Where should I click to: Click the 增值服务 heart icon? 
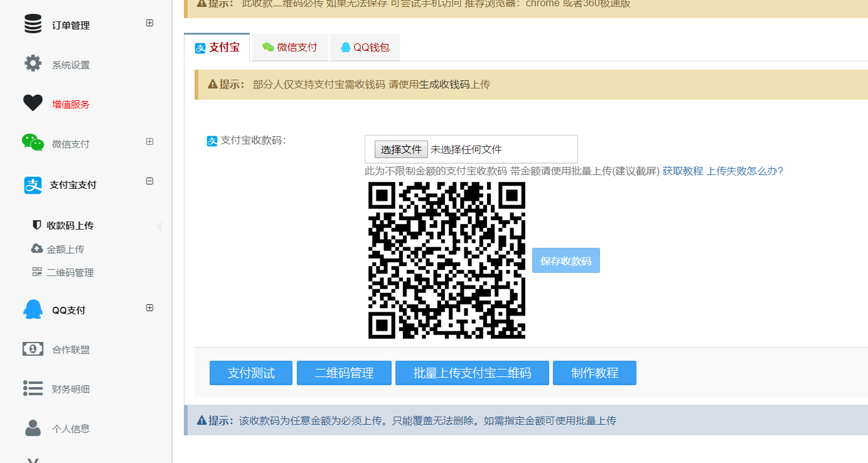[33, 103]
